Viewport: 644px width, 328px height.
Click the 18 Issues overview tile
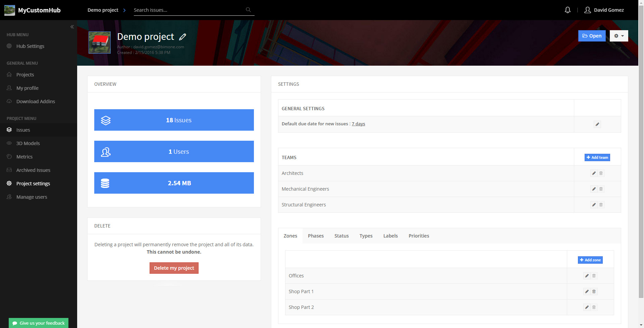point(174,120)
